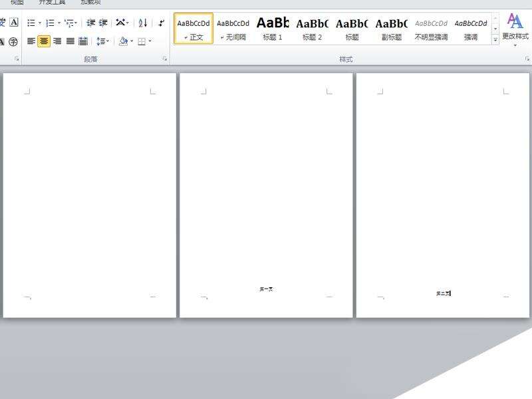Screen dimensions: 532x399
Task: Click the character border A icon
Action: click(13, 23)
